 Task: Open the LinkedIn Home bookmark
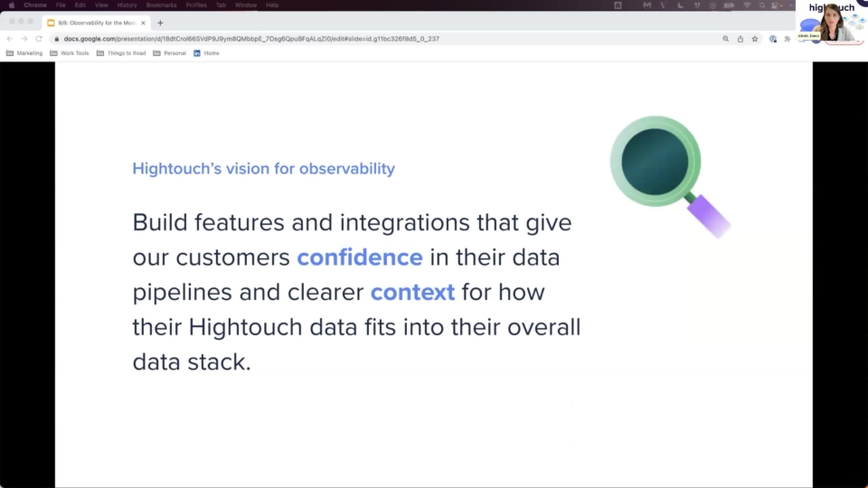[206, 53]
